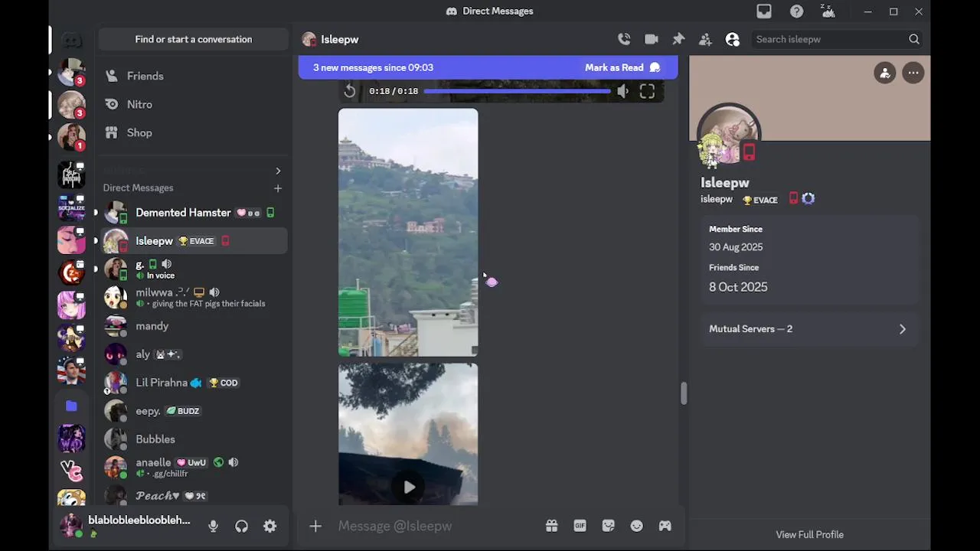Send a gift via gift icon
Viewport: 980px width, 551px height.
coord(551,526)
